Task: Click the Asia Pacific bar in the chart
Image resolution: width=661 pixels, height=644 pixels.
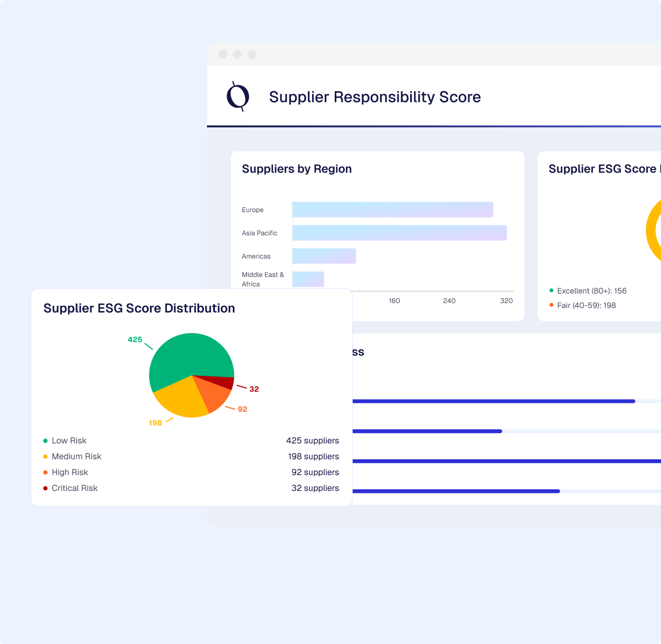Action: point(400,233)
